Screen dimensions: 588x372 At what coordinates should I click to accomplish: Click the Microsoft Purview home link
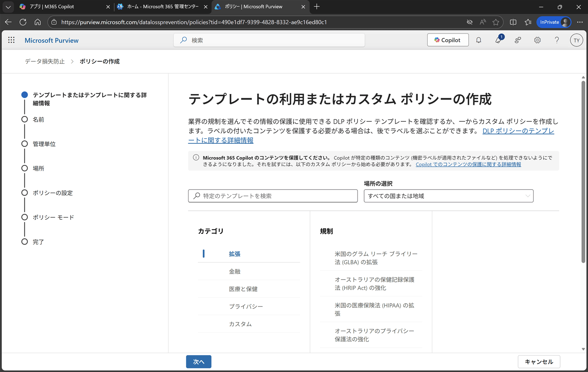point(51,40)
